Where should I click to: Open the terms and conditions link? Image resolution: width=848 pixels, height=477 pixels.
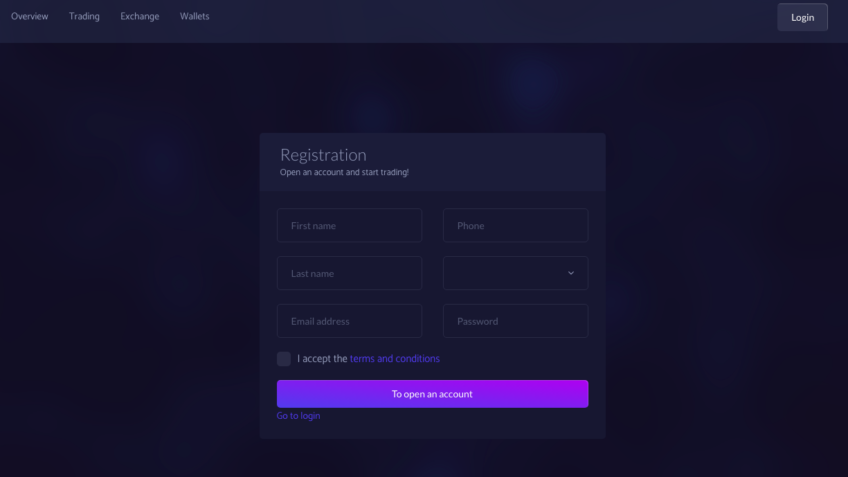tap(395, 359)
